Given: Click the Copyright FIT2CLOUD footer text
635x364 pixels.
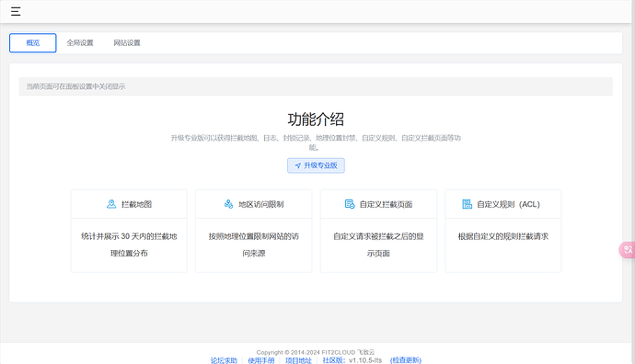Looking at the screenshot, I should point(316,352).
